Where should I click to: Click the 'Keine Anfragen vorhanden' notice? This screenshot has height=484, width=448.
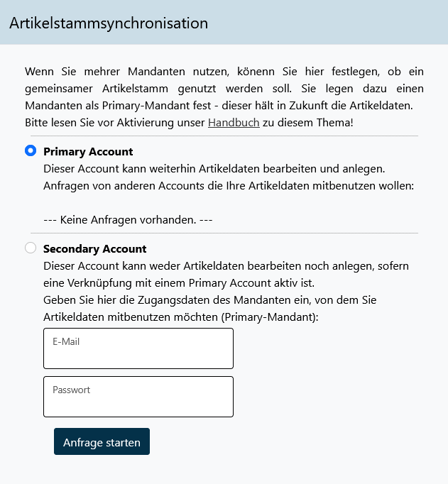pyautogui.click(x=128, y=219)
